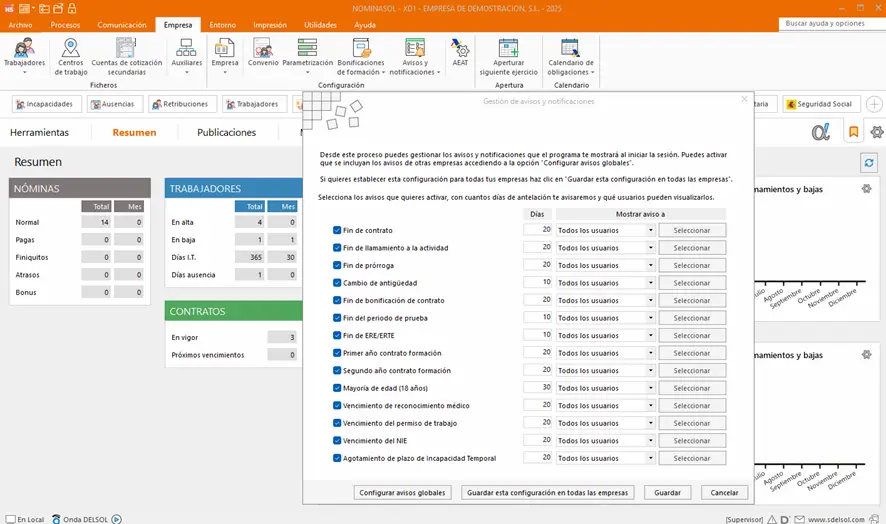Open the Parametrización icon
This screenshot has width=886, height=524.
click(x=307, y=52)
